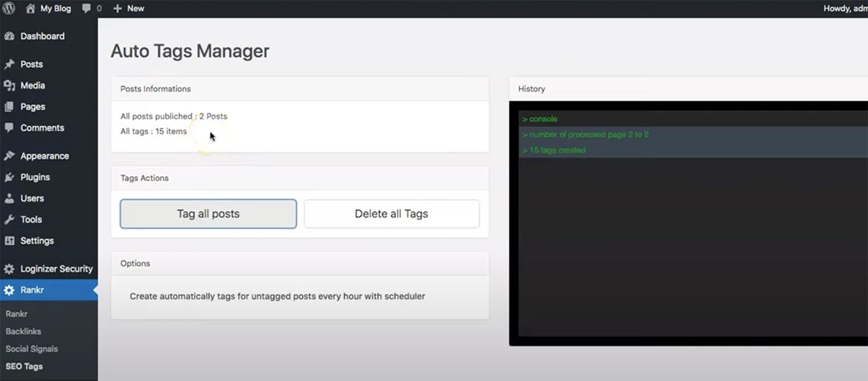
Task: Click the Dashboard gauge icon
Action: pos(9,36)
